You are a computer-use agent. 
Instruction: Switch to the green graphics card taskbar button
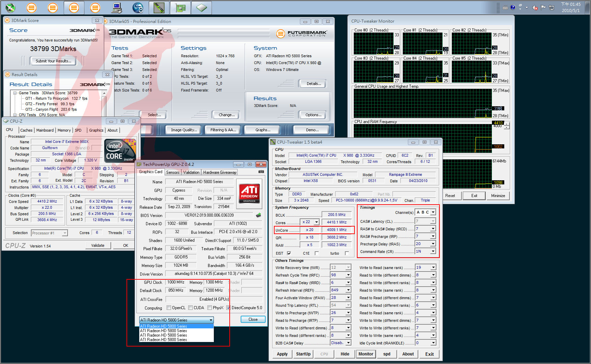pos(180,7)
